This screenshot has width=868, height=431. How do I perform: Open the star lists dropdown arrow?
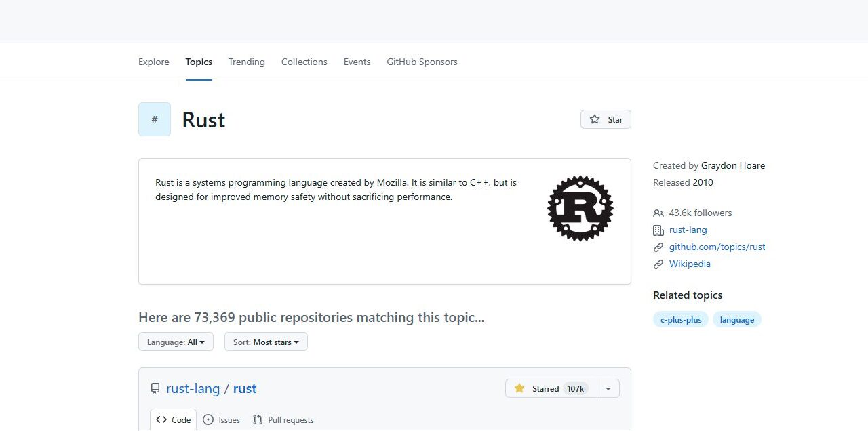pyautogui.click(x=608, y=388)
